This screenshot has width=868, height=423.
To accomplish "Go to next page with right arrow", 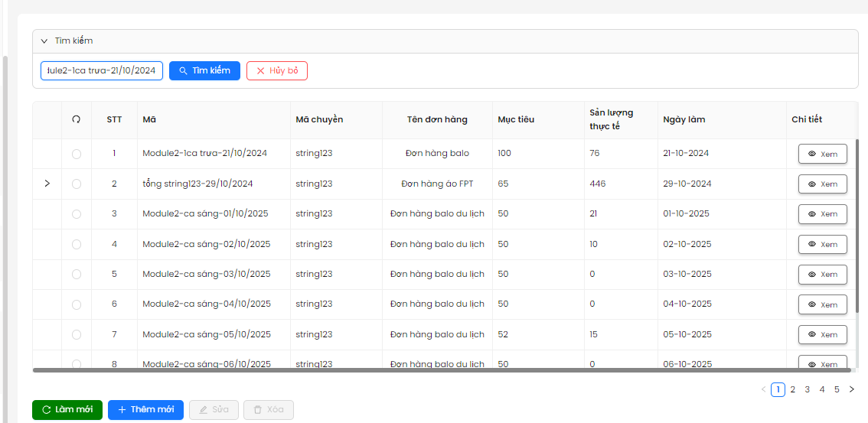I will pos(852,389).
